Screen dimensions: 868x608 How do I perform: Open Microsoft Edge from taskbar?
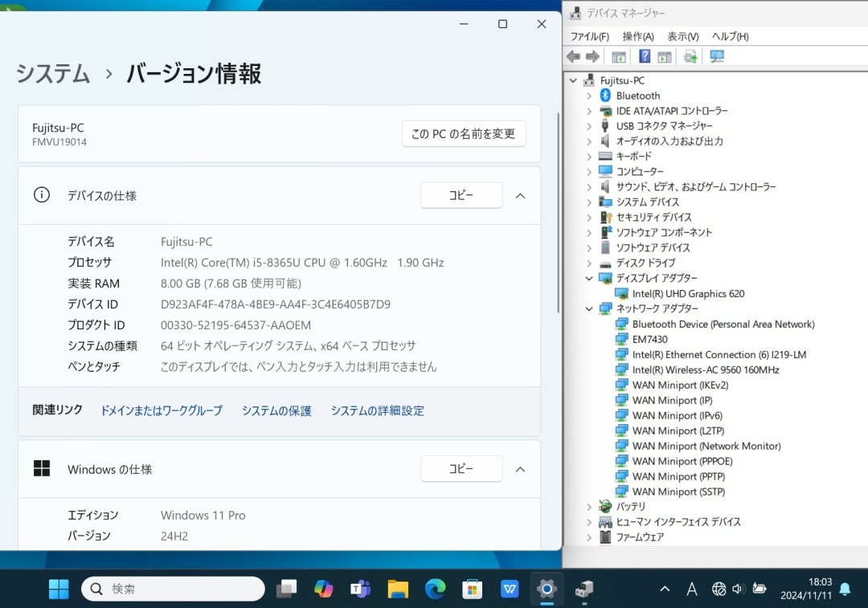tap(435, 589)
